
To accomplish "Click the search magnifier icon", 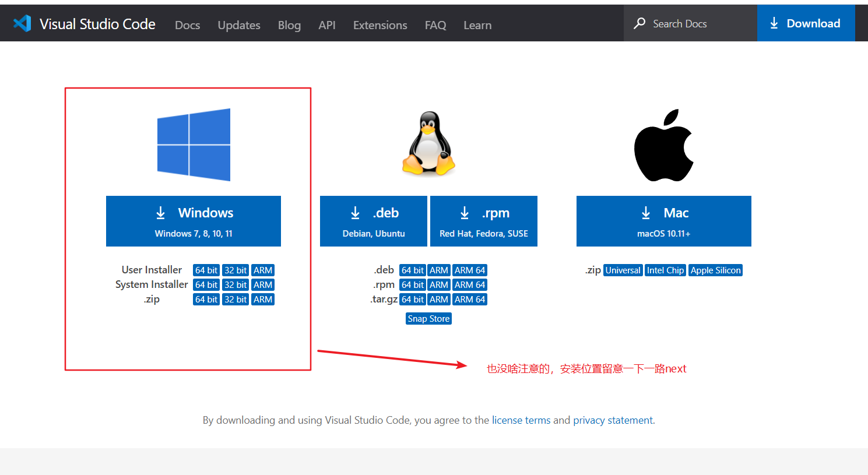I will (639, 23).
